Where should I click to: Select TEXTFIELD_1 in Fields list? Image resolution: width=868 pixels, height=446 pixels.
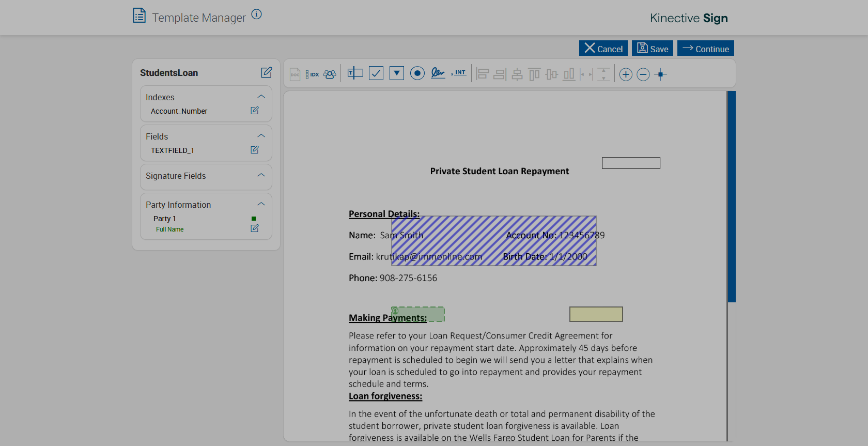[173, 150]
